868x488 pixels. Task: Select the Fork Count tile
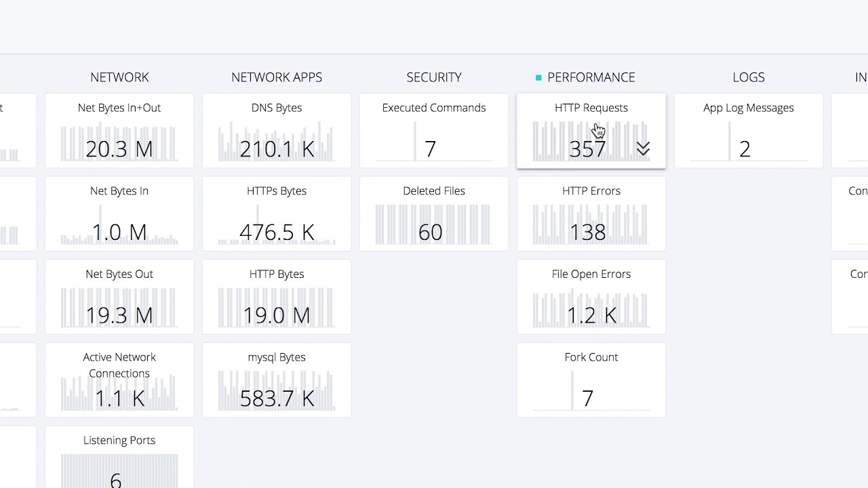(x=591, y=380)
